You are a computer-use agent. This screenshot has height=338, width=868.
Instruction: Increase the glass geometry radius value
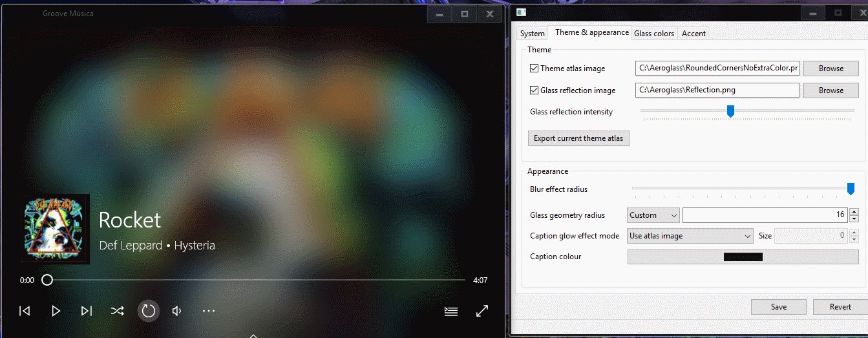pyautogui.click(x=854, y=212)
